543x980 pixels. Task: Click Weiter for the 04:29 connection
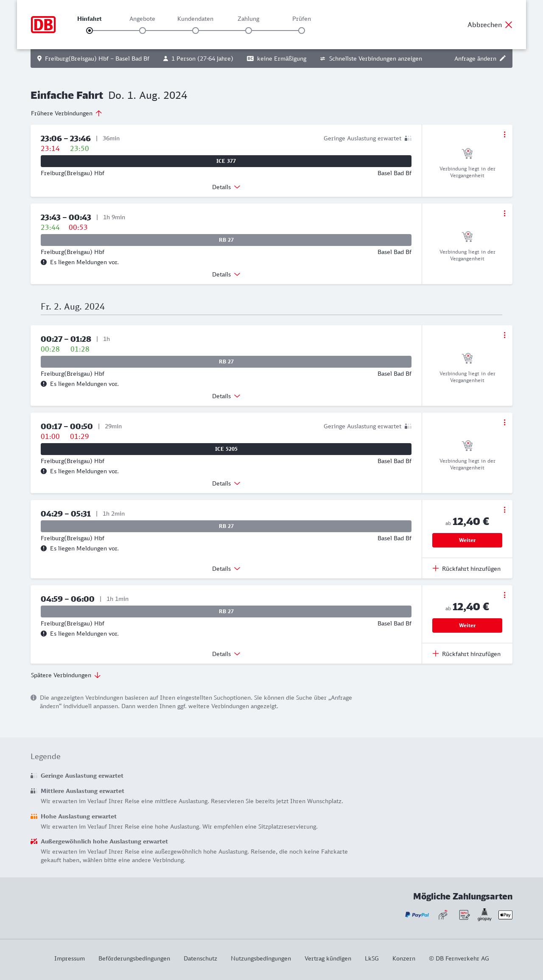pyautogui.click(x=467, y=540)
